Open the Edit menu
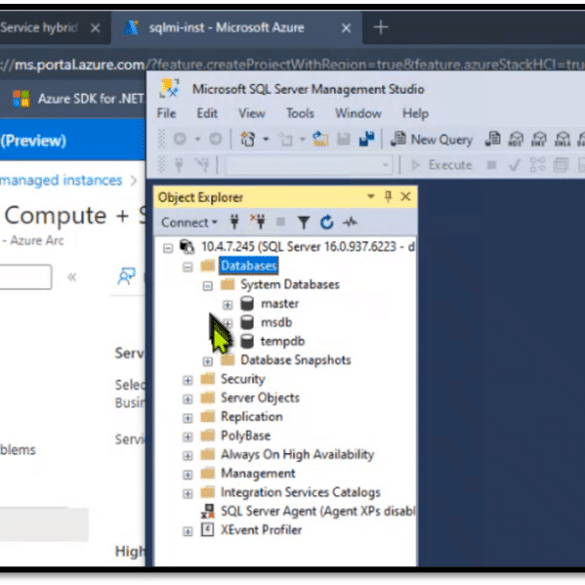Viewport: 585px width, 585px height. pos(207,113)
